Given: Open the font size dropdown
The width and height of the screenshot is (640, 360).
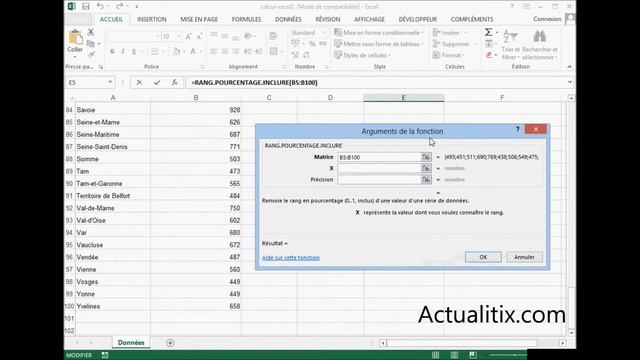Looking at the screenshot, I should pyautogui.click(x=179, y=37).
